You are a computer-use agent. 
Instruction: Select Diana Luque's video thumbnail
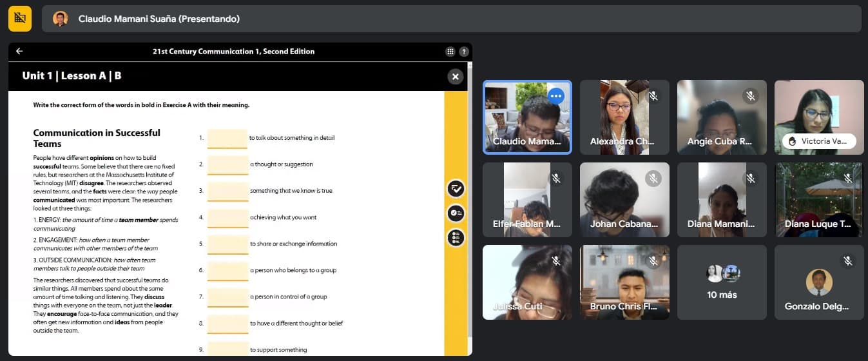point(819,200)
